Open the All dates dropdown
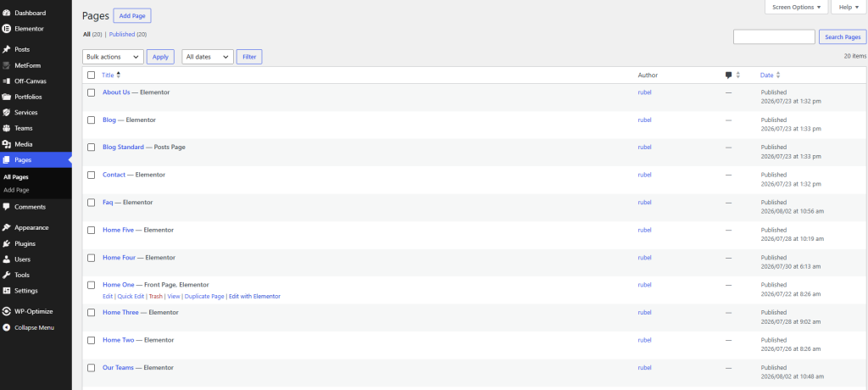 click(208, 57)
